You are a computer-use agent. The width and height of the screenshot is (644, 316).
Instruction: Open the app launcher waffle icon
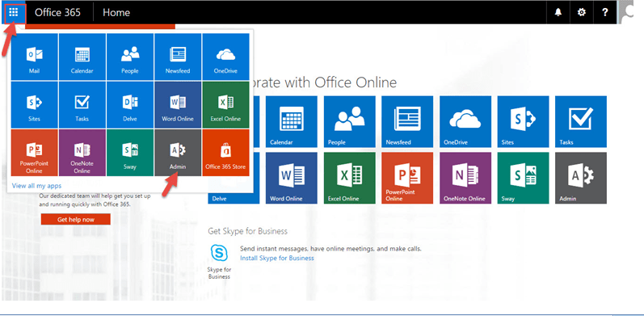point(14,12)
